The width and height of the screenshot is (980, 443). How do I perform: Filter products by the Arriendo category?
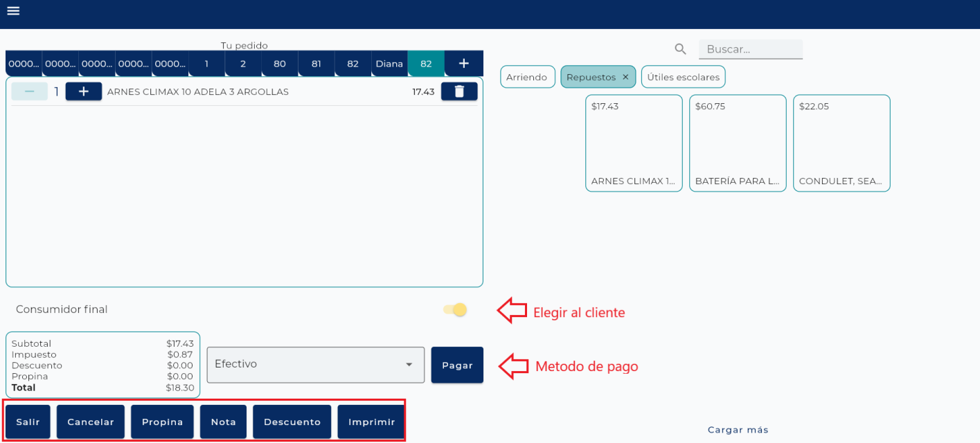[527, 77]
